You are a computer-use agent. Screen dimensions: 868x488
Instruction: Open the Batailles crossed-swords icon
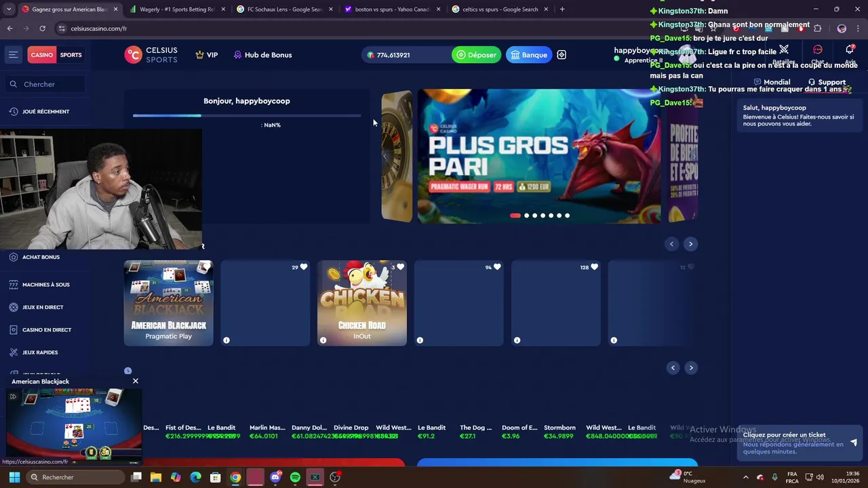784,50
